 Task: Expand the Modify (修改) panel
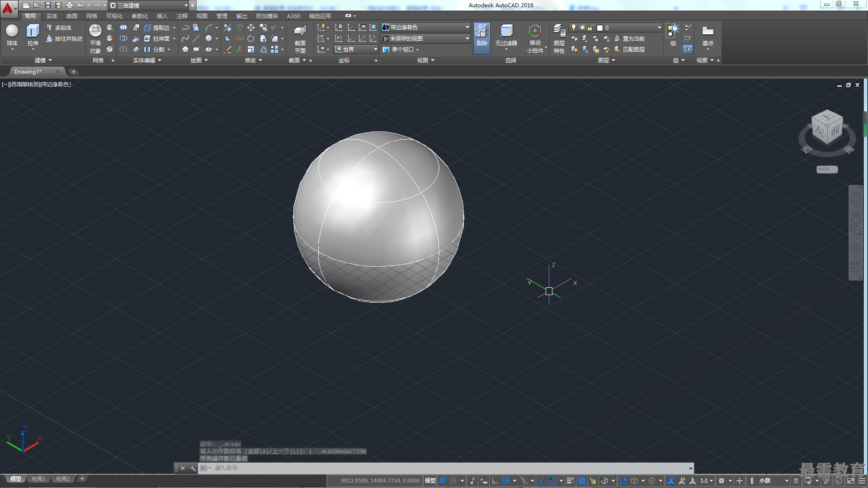(x=253, y=60)
